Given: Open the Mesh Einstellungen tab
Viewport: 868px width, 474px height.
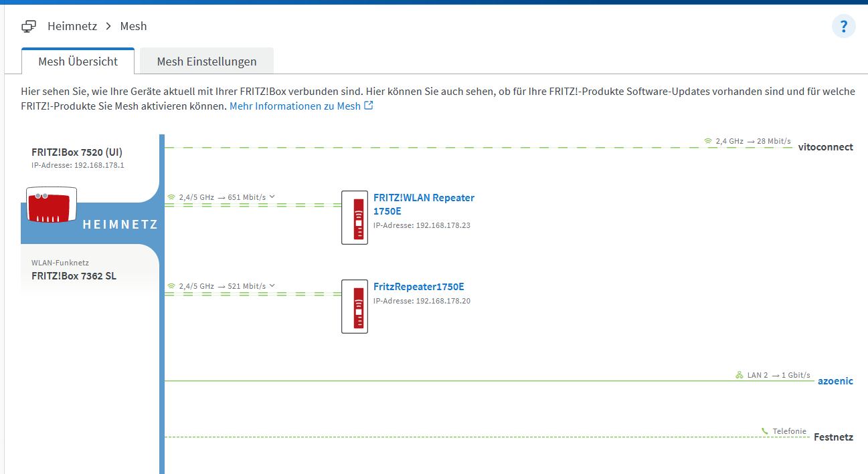Looking at the screenshot, I should coord(207,62).
